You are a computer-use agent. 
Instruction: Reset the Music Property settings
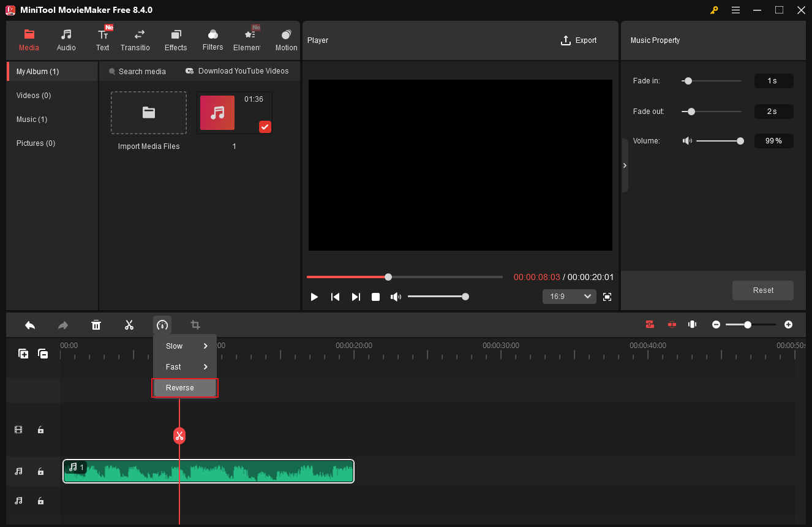762,290
